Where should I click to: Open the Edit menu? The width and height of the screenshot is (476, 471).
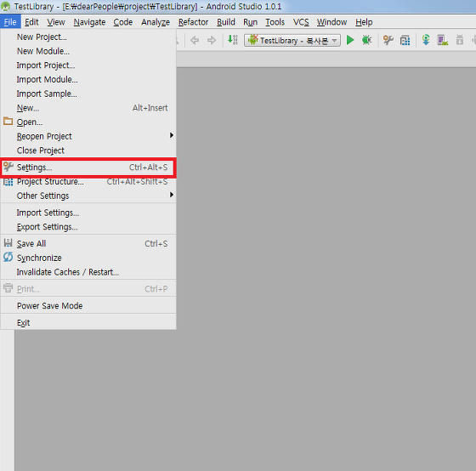point(31,22)
